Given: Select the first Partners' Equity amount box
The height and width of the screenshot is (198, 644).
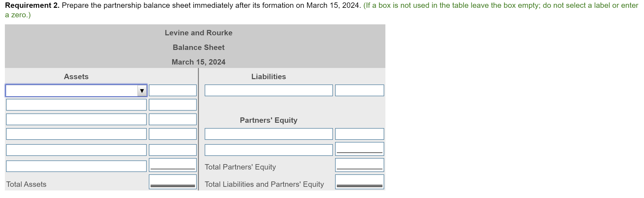Looking at the screenshot, I should pos(359,134).
